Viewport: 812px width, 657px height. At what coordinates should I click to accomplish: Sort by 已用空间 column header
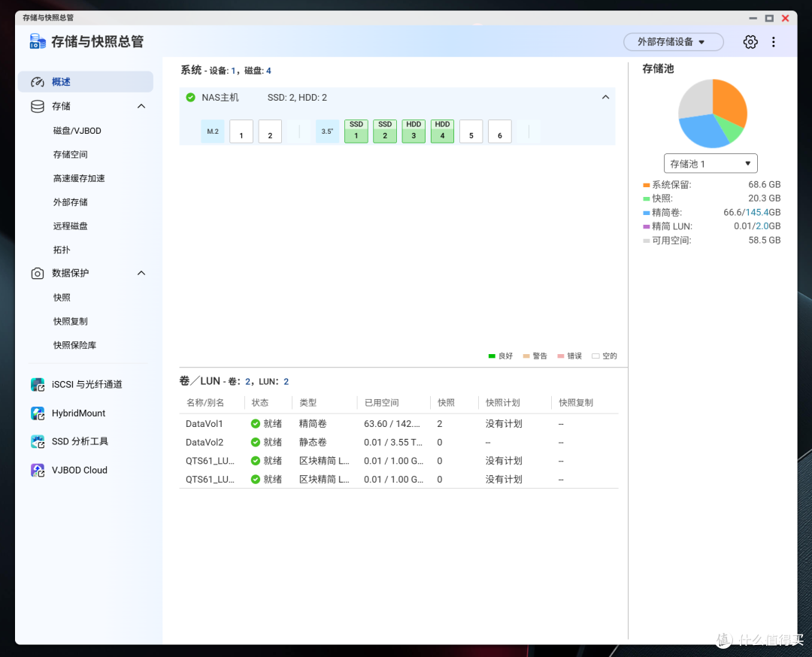point(382,403)
